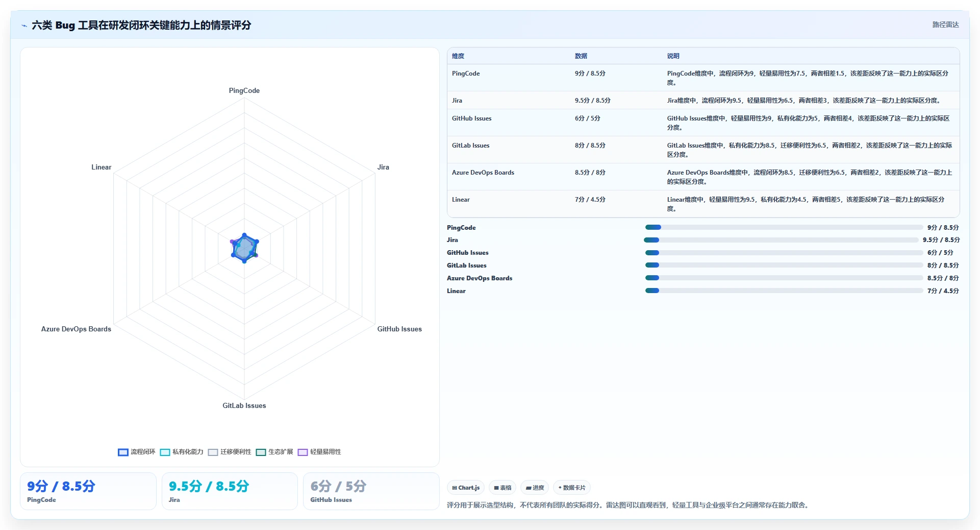Click the Azure DevOps Boards progress list label
Image resolution: width=980 pixels, height=530 pixels.
point(480,278)
